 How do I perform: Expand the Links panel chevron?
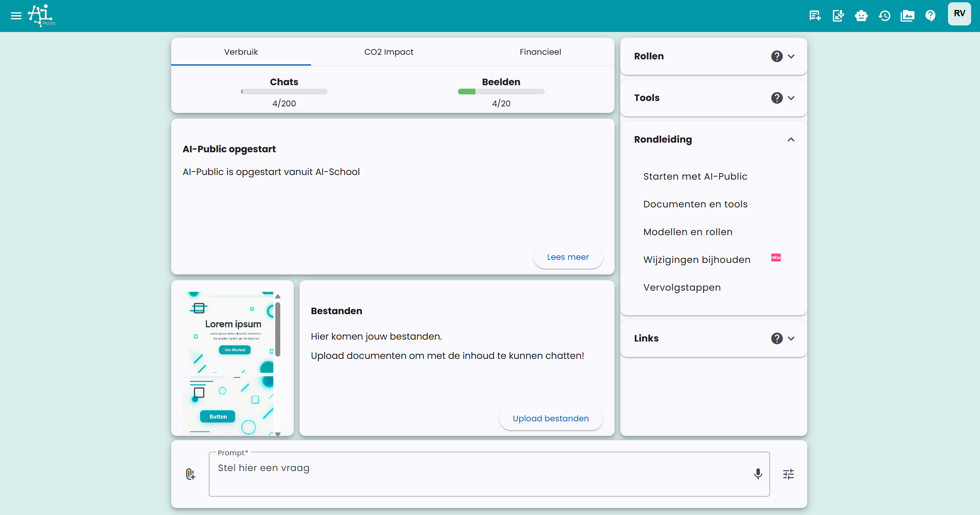tap(791, 338)
